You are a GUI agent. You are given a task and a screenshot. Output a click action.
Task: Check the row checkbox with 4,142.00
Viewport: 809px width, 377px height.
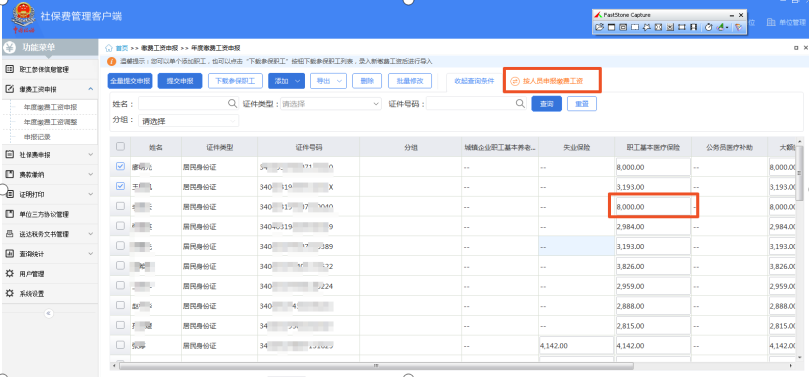(120, 345)
